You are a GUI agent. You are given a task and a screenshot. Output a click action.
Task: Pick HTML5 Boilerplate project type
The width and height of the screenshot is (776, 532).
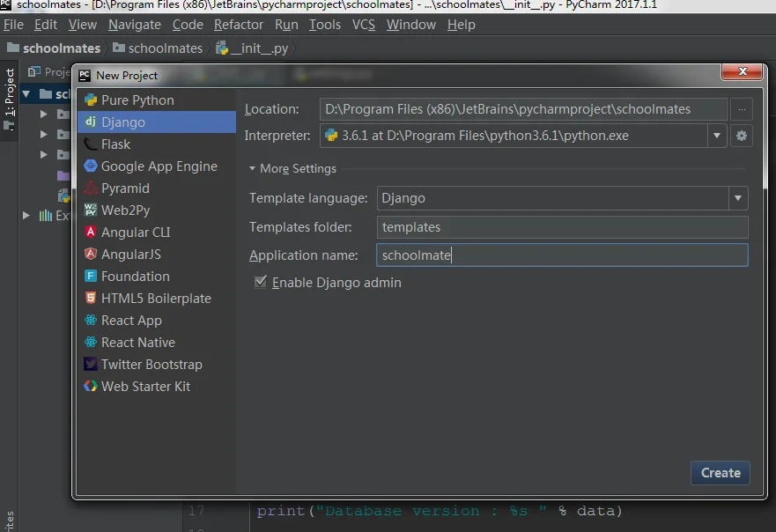click(x=157, y=299)
